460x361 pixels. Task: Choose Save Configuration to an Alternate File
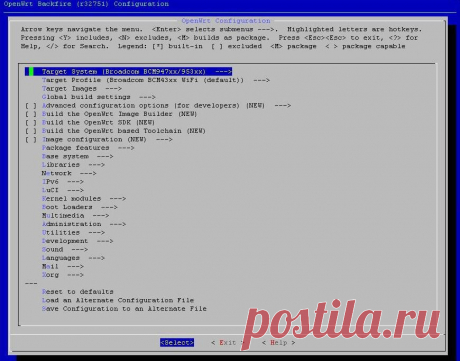tap(124, 309)
